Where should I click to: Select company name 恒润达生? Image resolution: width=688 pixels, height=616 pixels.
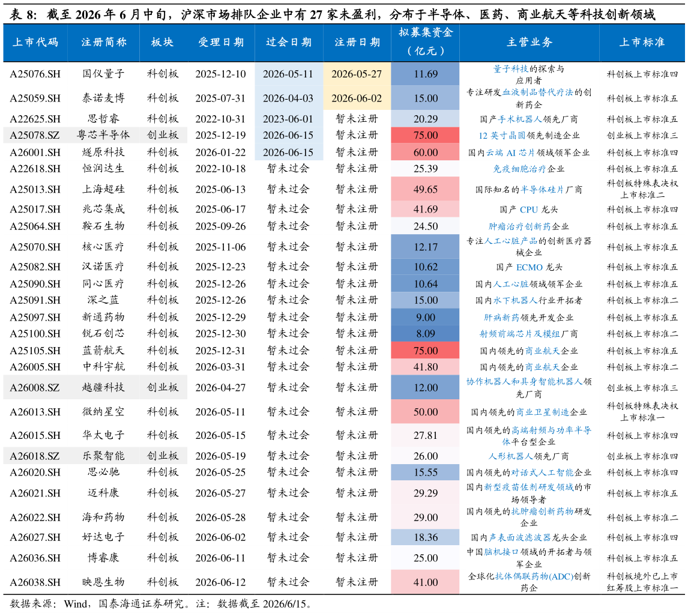(x=103, y=169)
